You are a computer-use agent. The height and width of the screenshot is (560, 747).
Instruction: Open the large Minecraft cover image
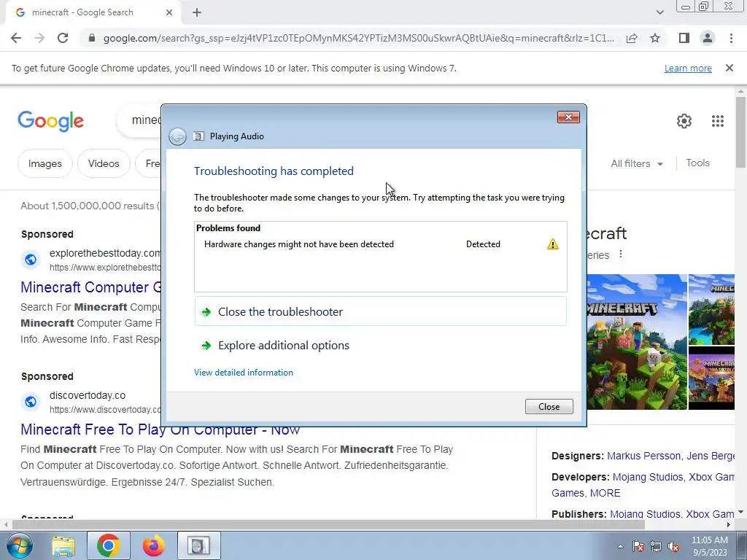pos(637,342)
